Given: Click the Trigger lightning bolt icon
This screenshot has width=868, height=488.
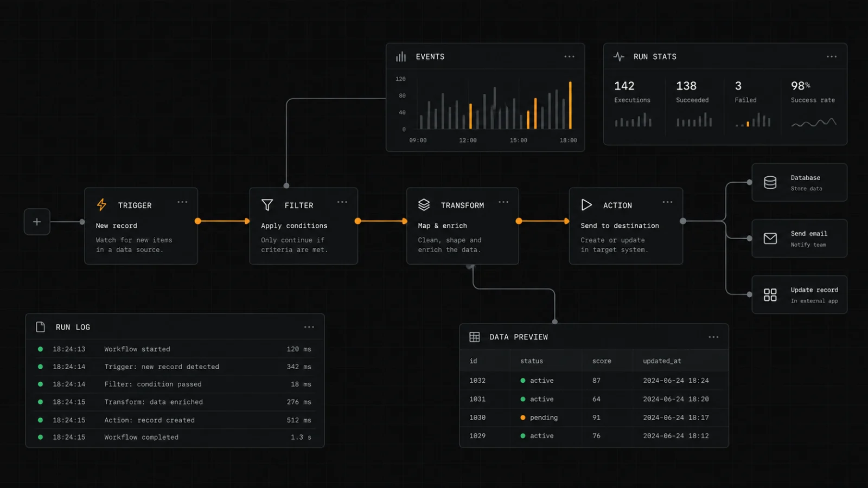Looking at the screenshot, I should [x=101, y=205].
